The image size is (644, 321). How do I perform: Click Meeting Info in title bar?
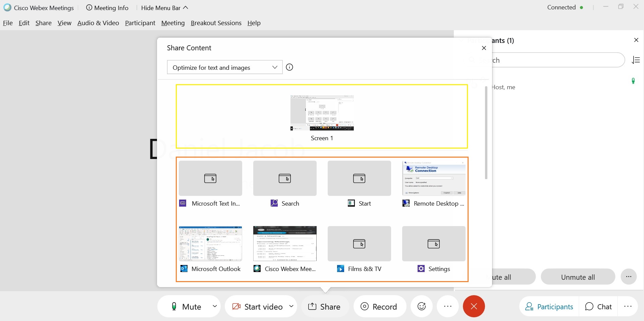coord(107,8)
